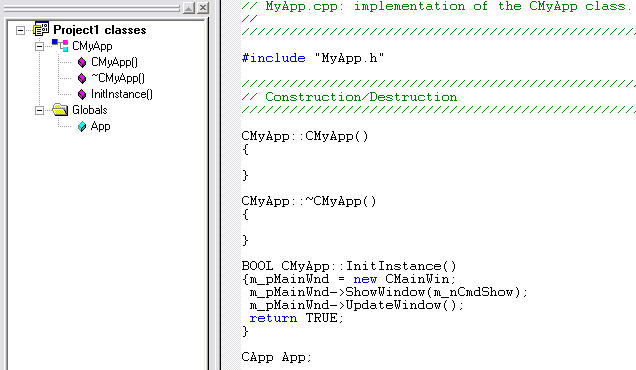
Task: Select the Project1 classes tree label
Action: pos(100,30)
